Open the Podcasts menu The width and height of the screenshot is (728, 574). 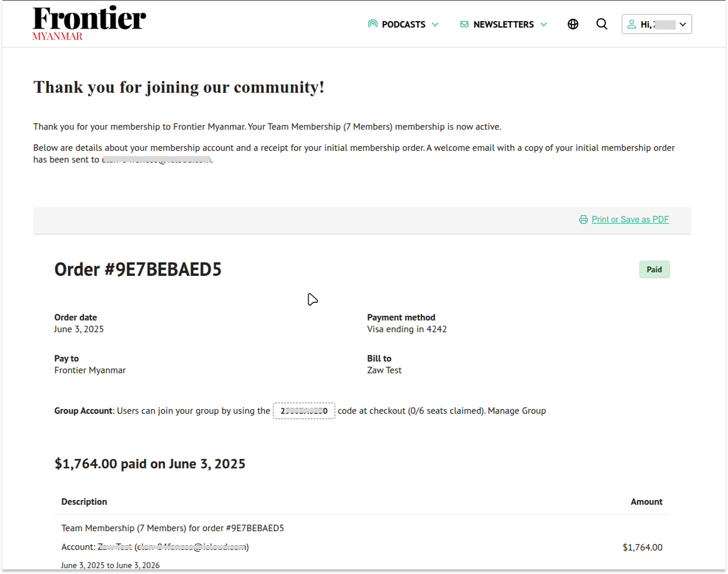403,24
